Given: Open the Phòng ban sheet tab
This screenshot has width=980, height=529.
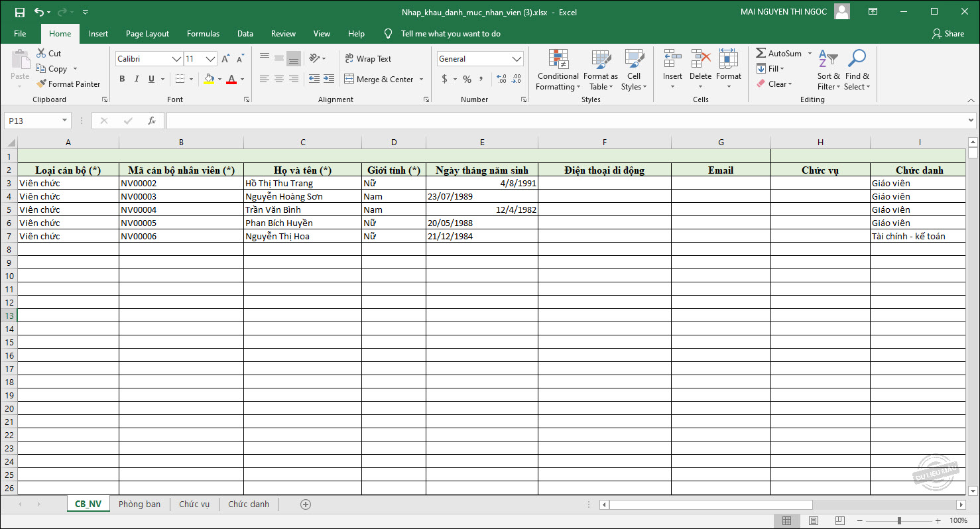Looking at the screenshot, I should 139,504.
